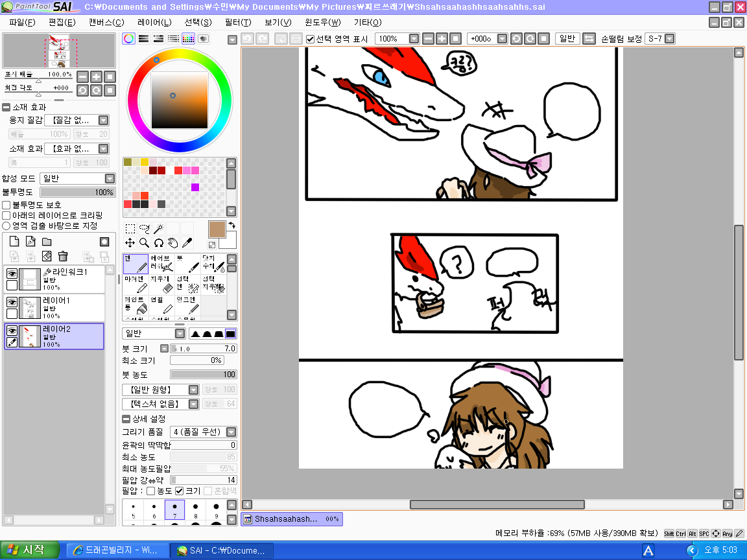The image size is (747, 560).
Task: Select the magic wand tool
Action: click(159, 229)
